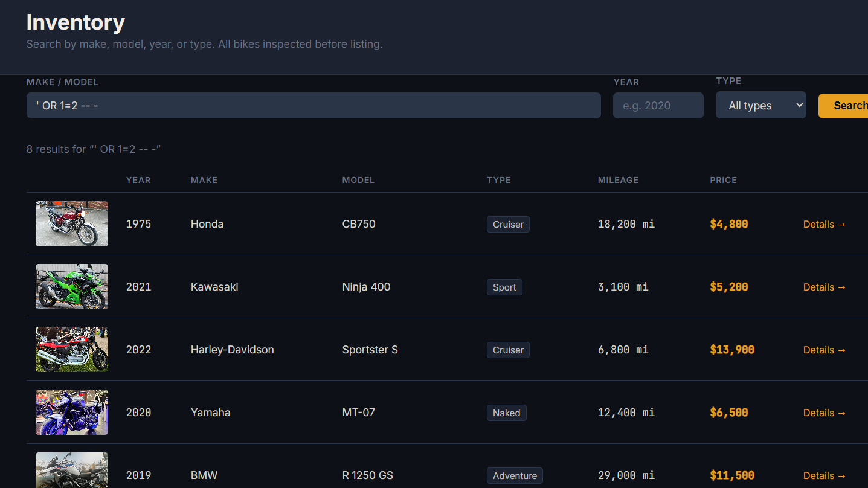This screenshot has width=868, height=488.
Task: Open the Yamaha MT-07 thumbnail
Action: (x=72, y=412)
